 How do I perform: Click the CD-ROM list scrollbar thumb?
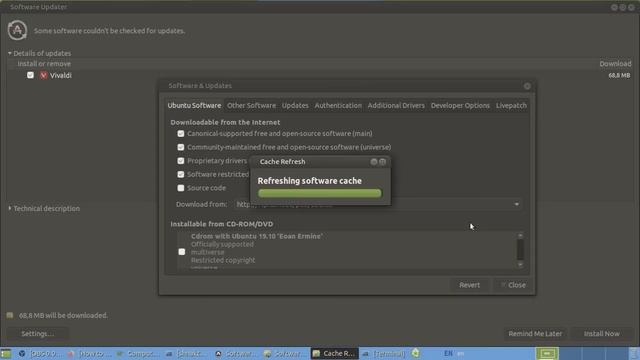click(x=520, y=250)
